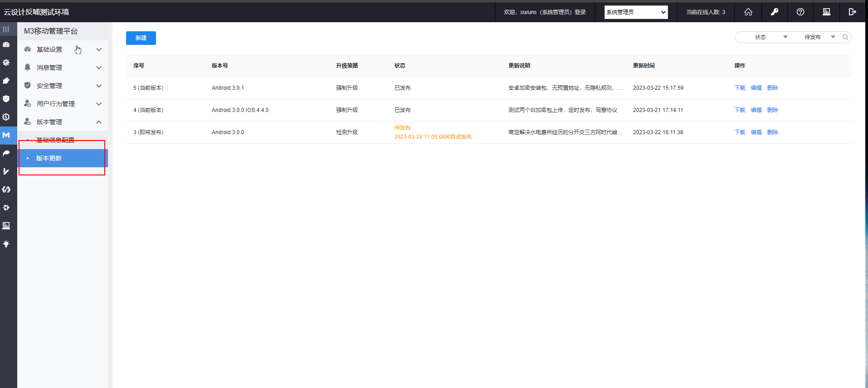The width and height of the screenshot is (868, 388).
Task: Open the shield-check icon in dark sidebar
Action: click(x=6, y=99)
